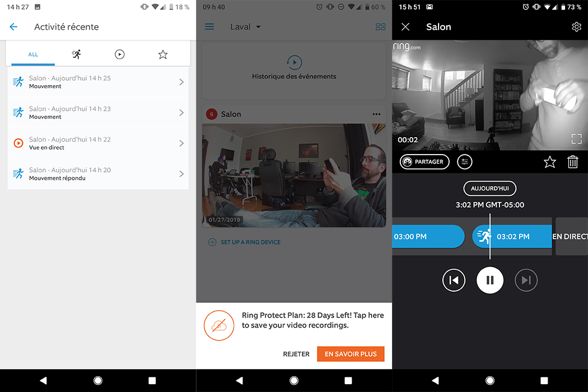
Task: Delete the recording with trash icon
Action: pyautogui.click(x=573, y=162)
